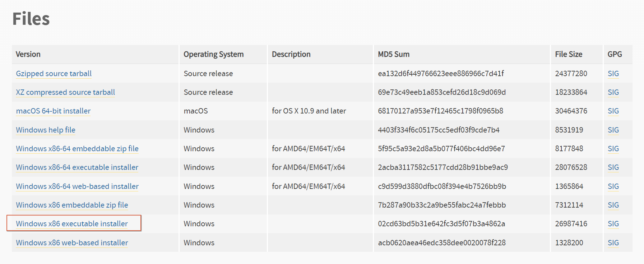644x264 pixels.
Task: Download Windows x86 executable installer
Action: [x=72, y=224]
